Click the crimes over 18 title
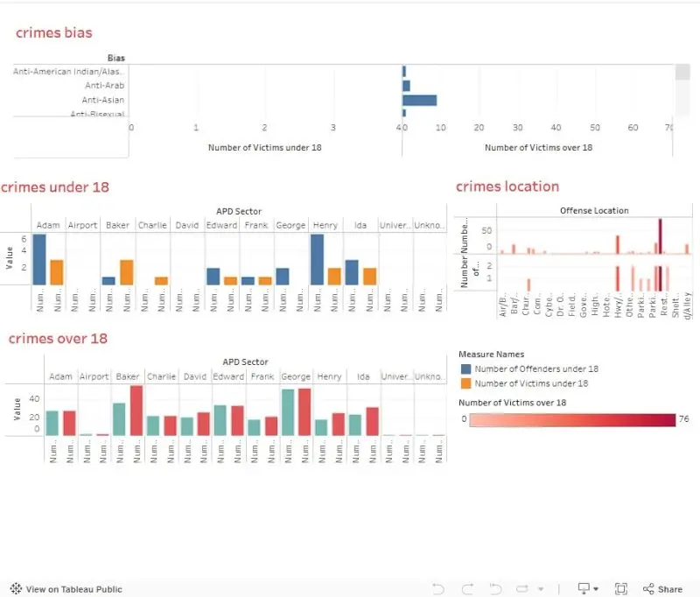Image resolution: width=700 pixels, height=597 pixels. pos(58,339)
